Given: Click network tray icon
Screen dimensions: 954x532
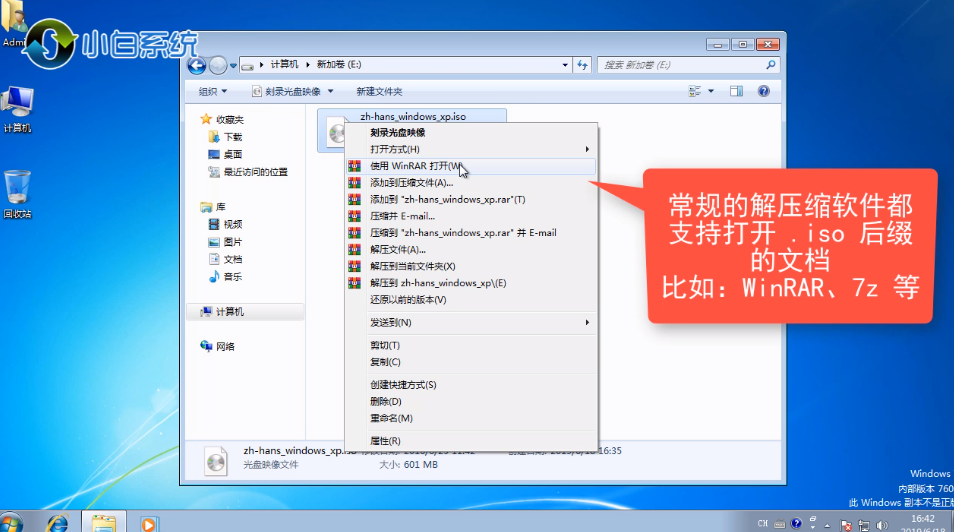Looking at the screenshot, I should coord(863,525).
